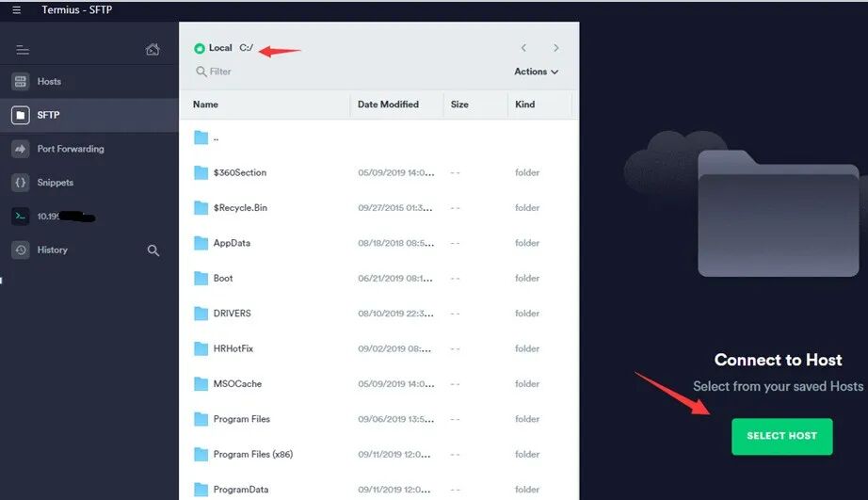Click the Program Files folder icon
This screenshot has width=868, height=500.
coord(201,419)
